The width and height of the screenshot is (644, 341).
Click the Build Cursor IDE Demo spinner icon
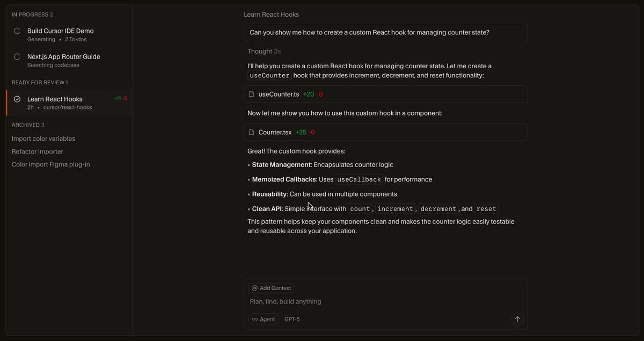pyautogui.click(x=17, y=31)
